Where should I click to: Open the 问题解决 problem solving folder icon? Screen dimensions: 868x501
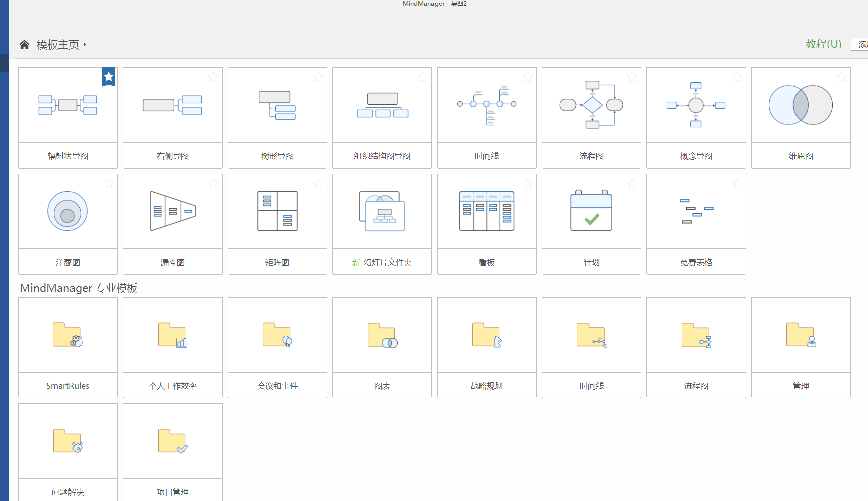coord(68,441)
